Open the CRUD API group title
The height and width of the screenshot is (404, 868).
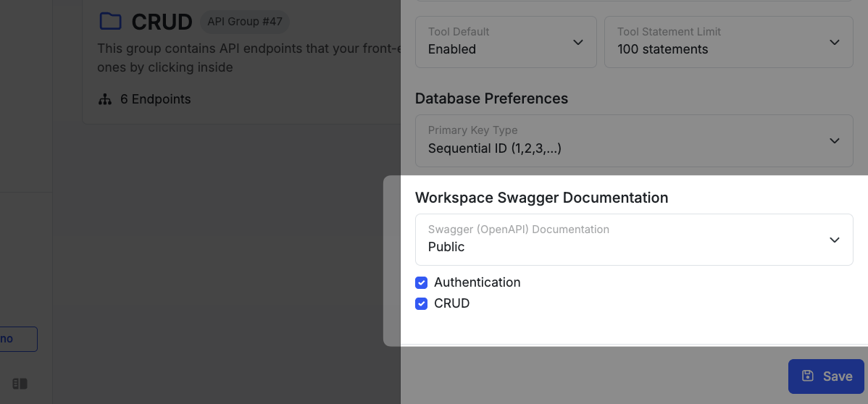[x=162, y=22]
